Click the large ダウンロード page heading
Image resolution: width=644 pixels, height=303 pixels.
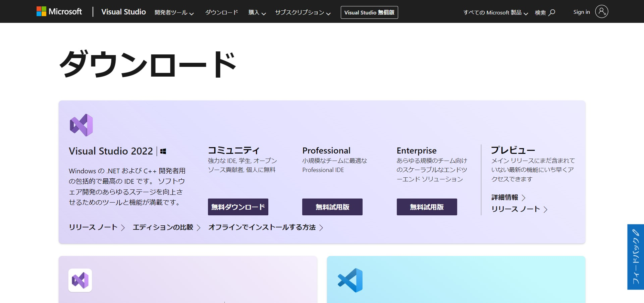(148, 64)
